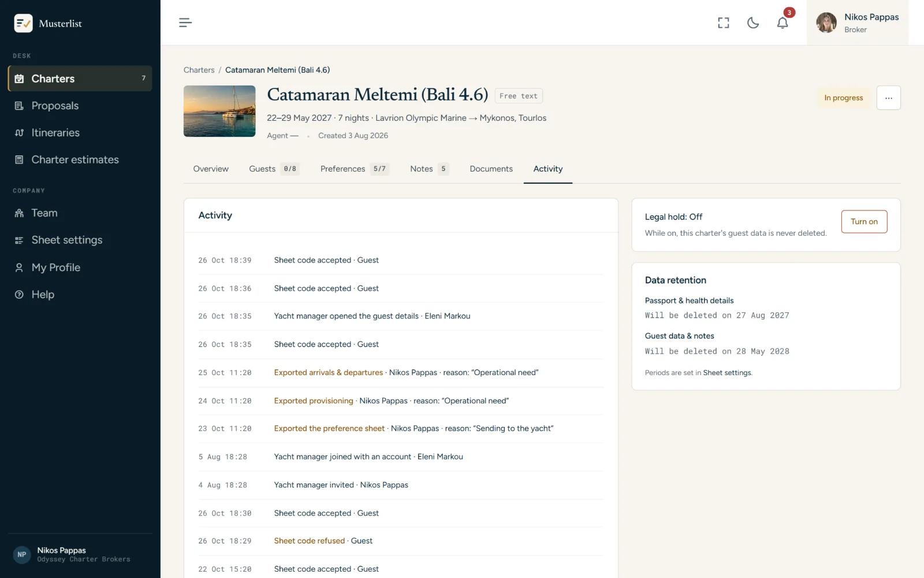Image resolution: width=924 pixels, height=578 pixels.
Task: Switch to the Overview tab
Action: [211, 169]
